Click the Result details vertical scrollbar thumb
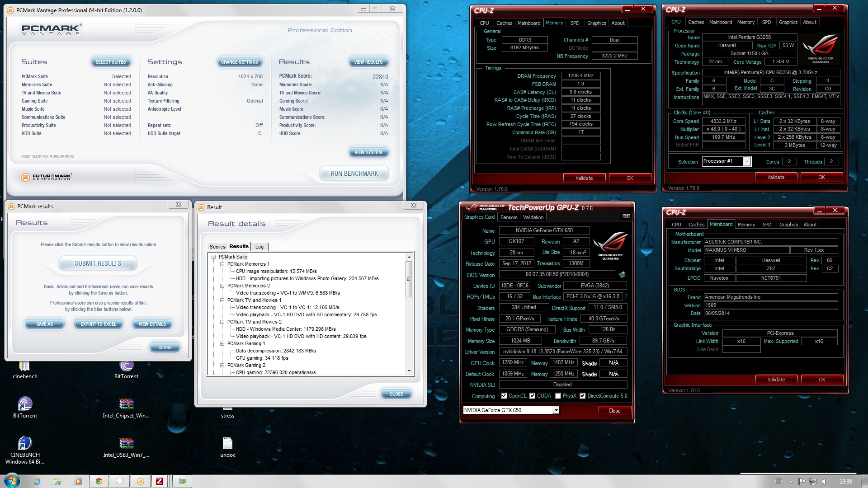 (x=409, y=279)
